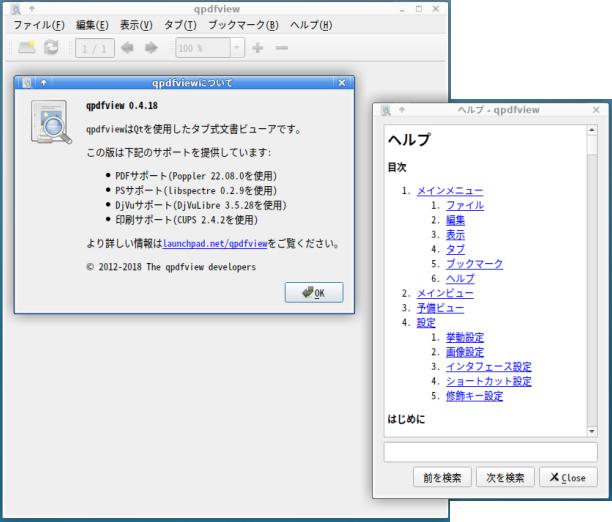Open the メインビュー help link
612x522 pixels.
click(445, 293)
